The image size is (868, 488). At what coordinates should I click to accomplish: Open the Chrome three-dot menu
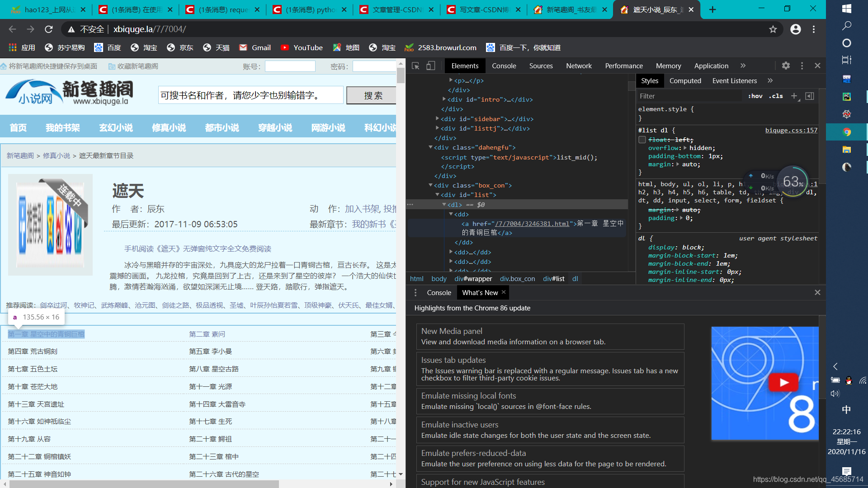[814, 29]
